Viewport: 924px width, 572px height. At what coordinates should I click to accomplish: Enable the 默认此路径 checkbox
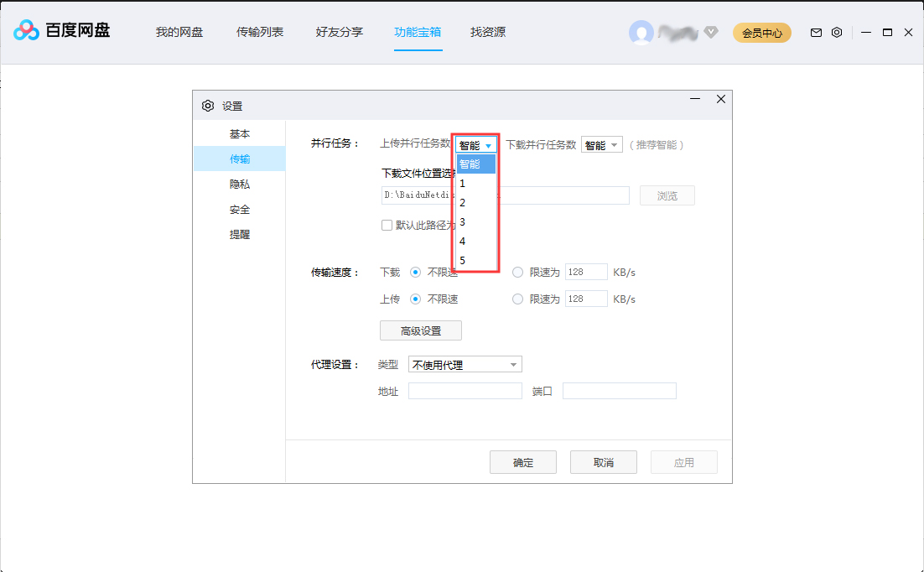[x=387, y=225]
